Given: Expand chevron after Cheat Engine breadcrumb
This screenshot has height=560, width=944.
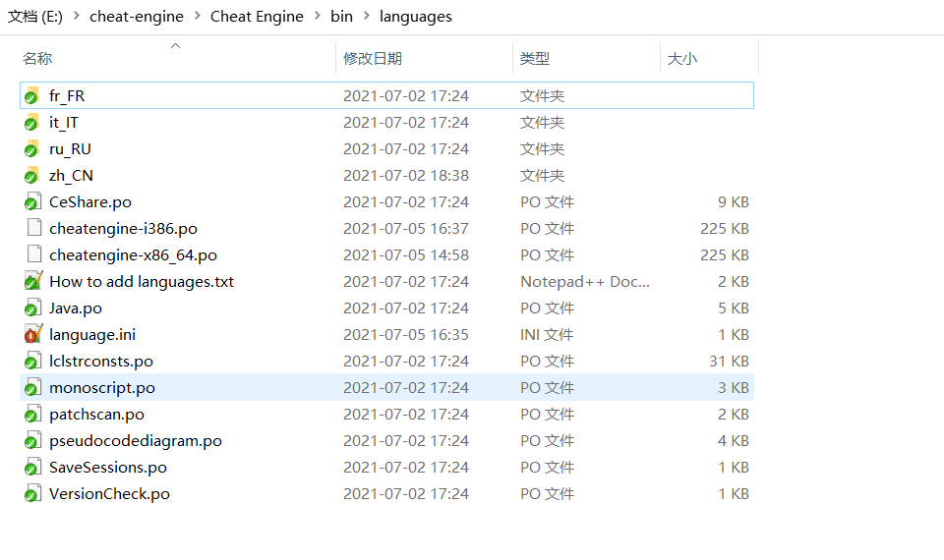Looking at the screenshot, I should (x=318, y=17).
